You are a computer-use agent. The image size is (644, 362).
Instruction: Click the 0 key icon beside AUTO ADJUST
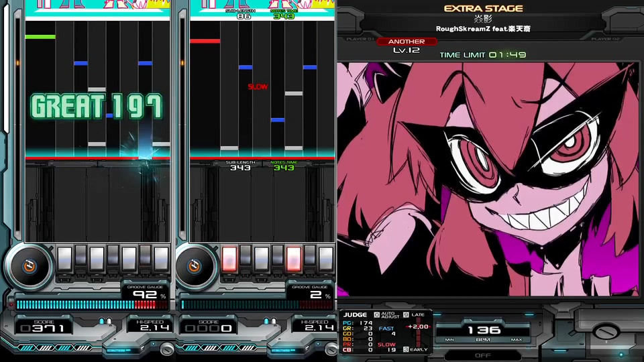point(376,315)
